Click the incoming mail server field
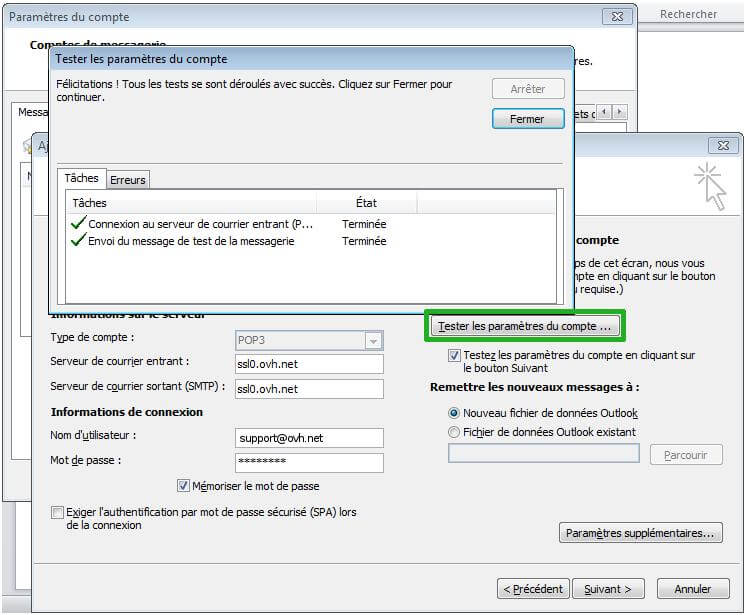This screenshot has height=615, width=745. click(309, 362)
